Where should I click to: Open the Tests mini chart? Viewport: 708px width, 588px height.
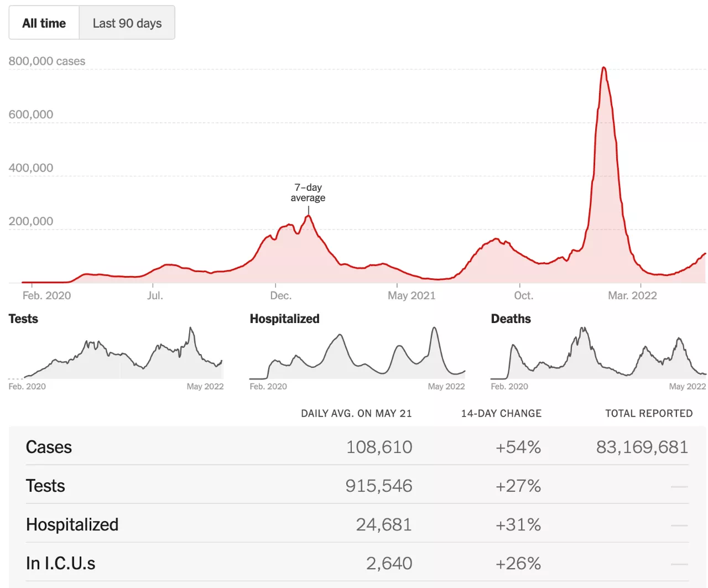pos(116,353)
